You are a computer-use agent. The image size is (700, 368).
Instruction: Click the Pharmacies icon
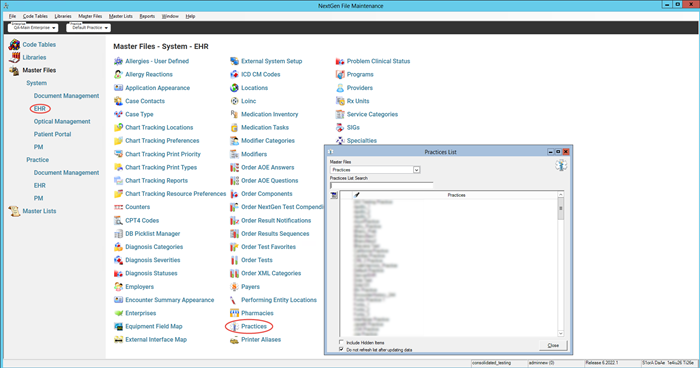coord(234,313)
